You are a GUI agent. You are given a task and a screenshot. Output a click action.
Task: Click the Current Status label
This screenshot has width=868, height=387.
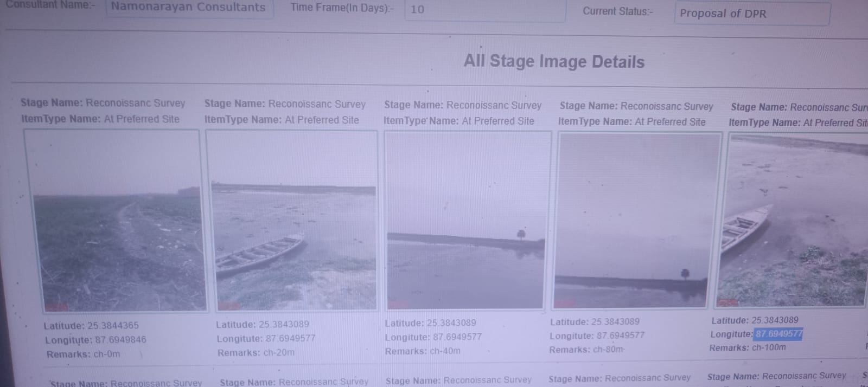[x=618, y=11]
